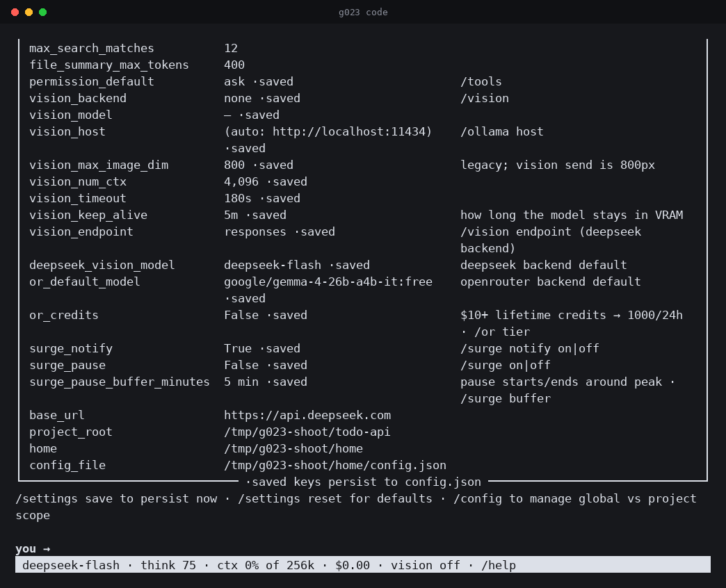Click the /vision command hint next to vision_backend

click(x=484, y=98)
